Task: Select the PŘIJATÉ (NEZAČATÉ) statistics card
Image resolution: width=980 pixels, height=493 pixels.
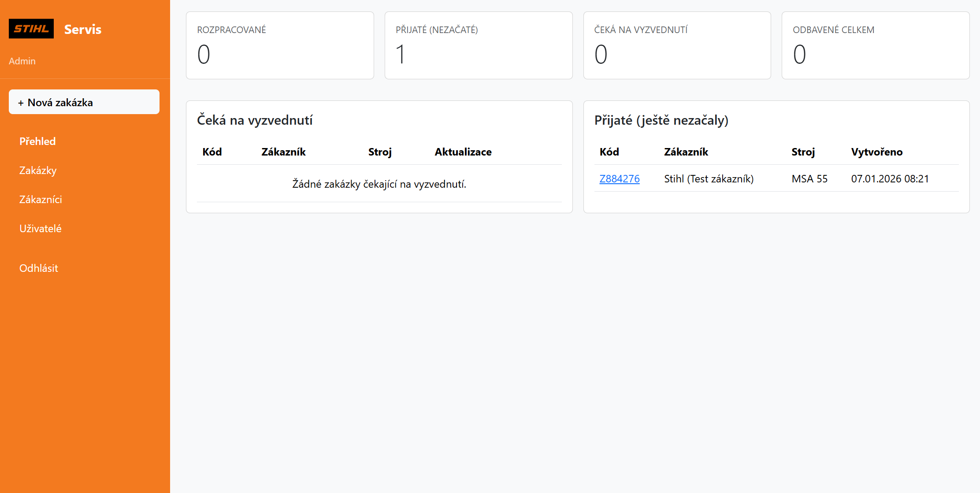Action: click(478, 45)
